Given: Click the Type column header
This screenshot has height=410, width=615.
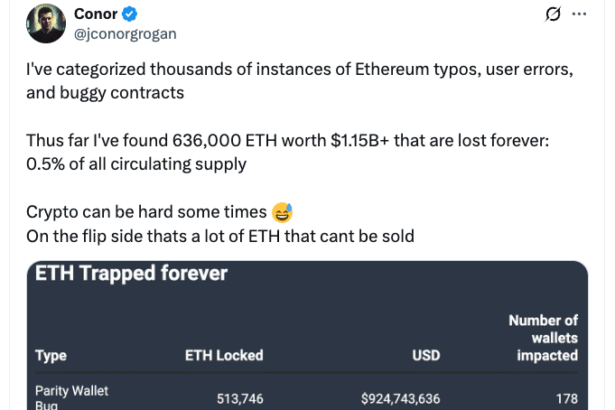Looking at the screenshot, I should point(50,355).
